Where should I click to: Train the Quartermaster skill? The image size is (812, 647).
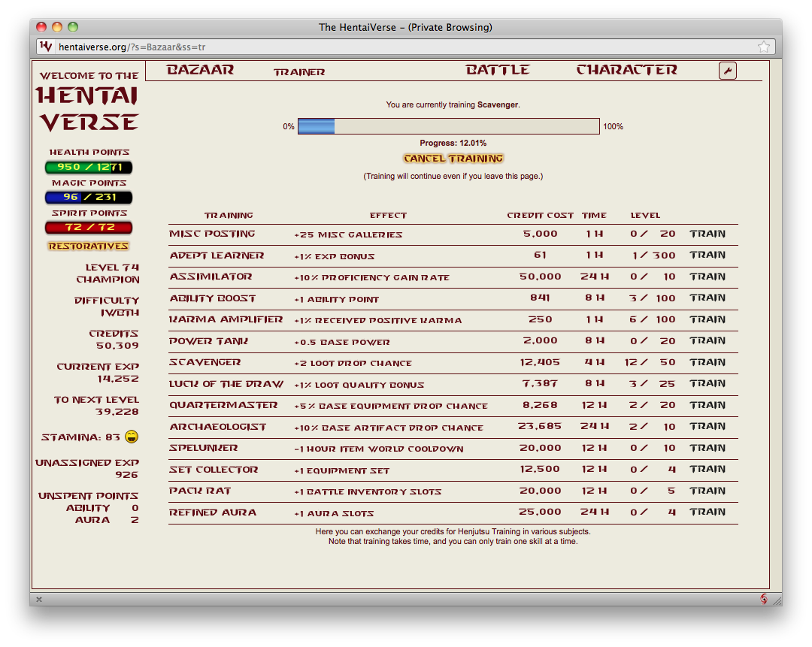[707, 405]
